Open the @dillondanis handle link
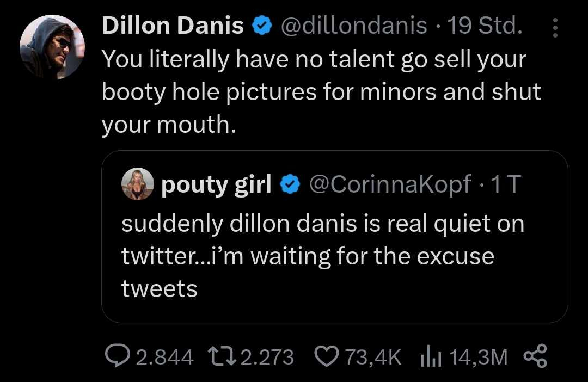 (353, 26)
